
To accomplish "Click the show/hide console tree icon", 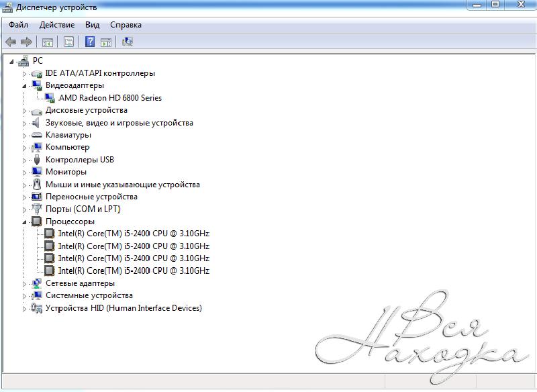I will tap(48, 42).
